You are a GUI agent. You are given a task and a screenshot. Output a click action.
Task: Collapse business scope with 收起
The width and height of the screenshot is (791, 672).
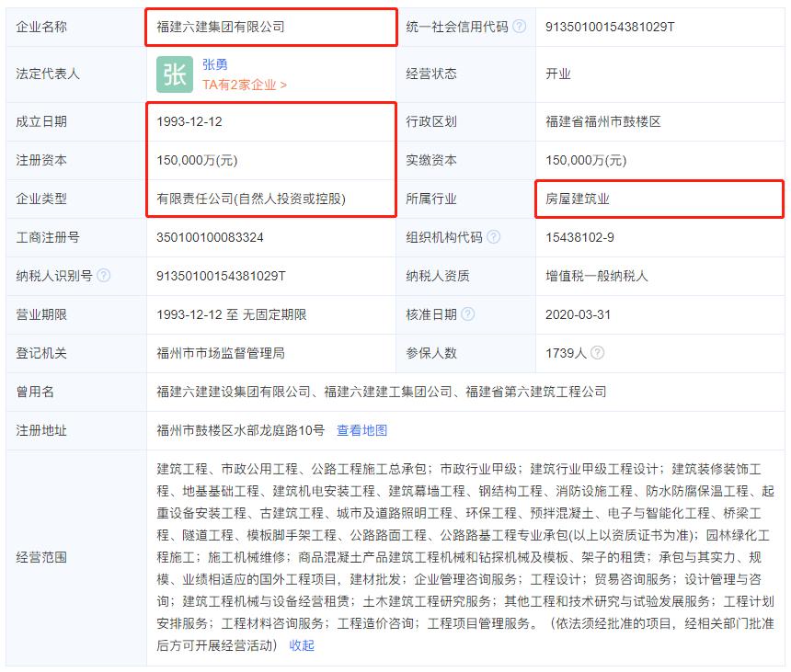click(x=302, y=645)
